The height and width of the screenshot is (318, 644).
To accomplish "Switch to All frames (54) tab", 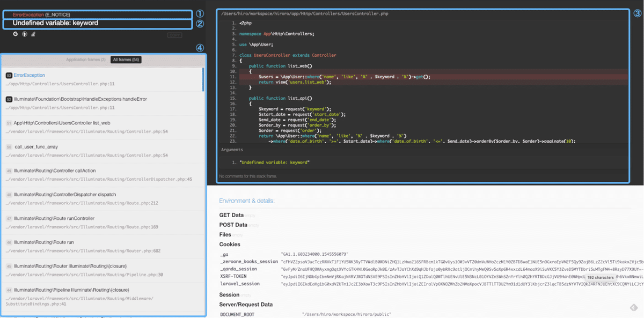I will click(x=126, y=60).
